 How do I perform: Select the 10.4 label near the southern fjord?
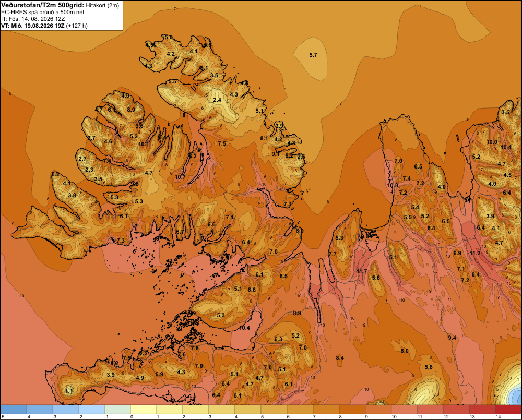coord(244,328)
